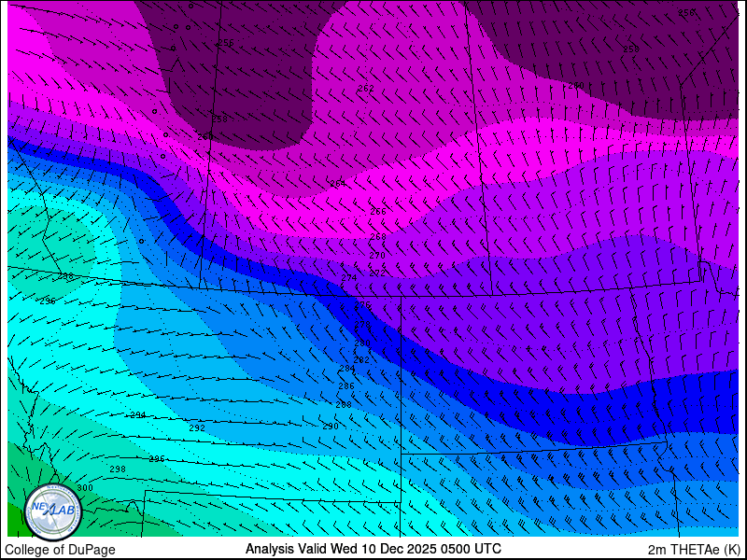The width and height of the screenshot is (747, 560).
Task: Click the 264 contour label
Action: click(338, 184)
